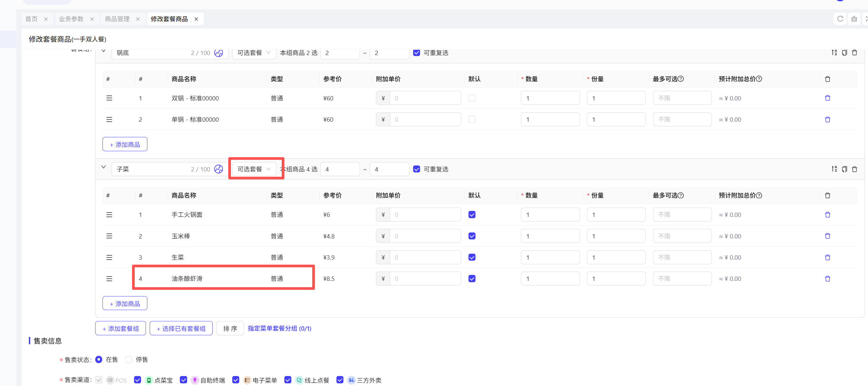Select 停售 radio button
Screen dimensions: 868x386
click(x=129, y=360)
